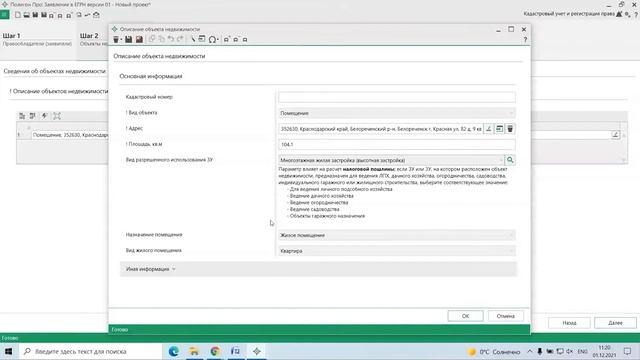Click the 'Основная информация' heading
This screenshot has width=640, height=360.
click(151, 76)
